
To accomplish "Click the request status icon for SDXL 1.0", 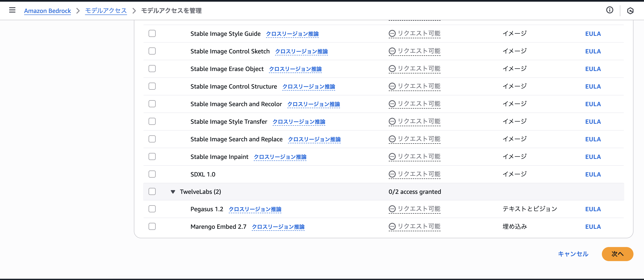I will (x=392, y=174).
